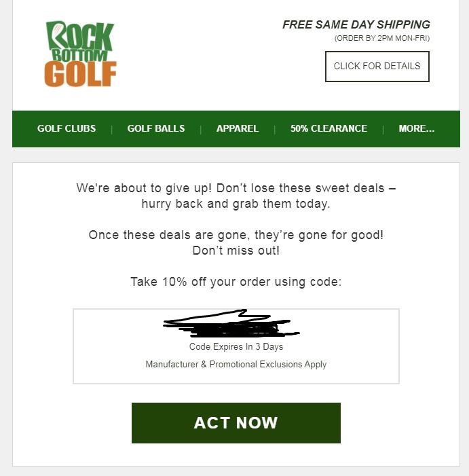Browse the 50% Clearance section
The height and width of the screenshot is (476, 469).
[x=329, y=128]
